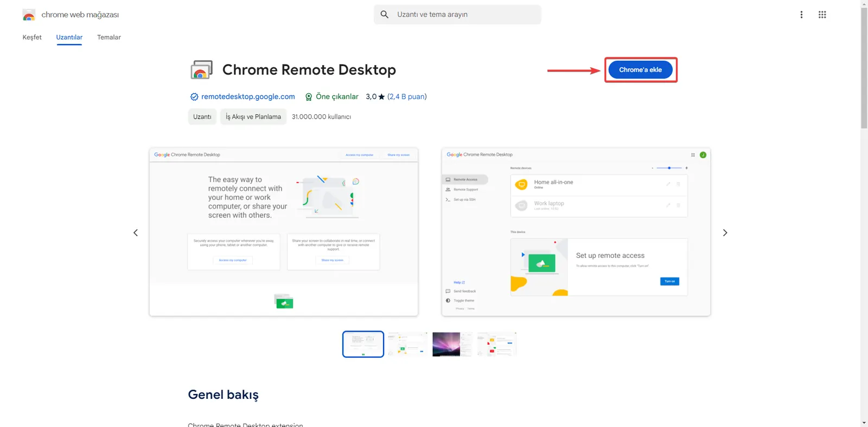Click the search magnifier icon

[385, 15]
